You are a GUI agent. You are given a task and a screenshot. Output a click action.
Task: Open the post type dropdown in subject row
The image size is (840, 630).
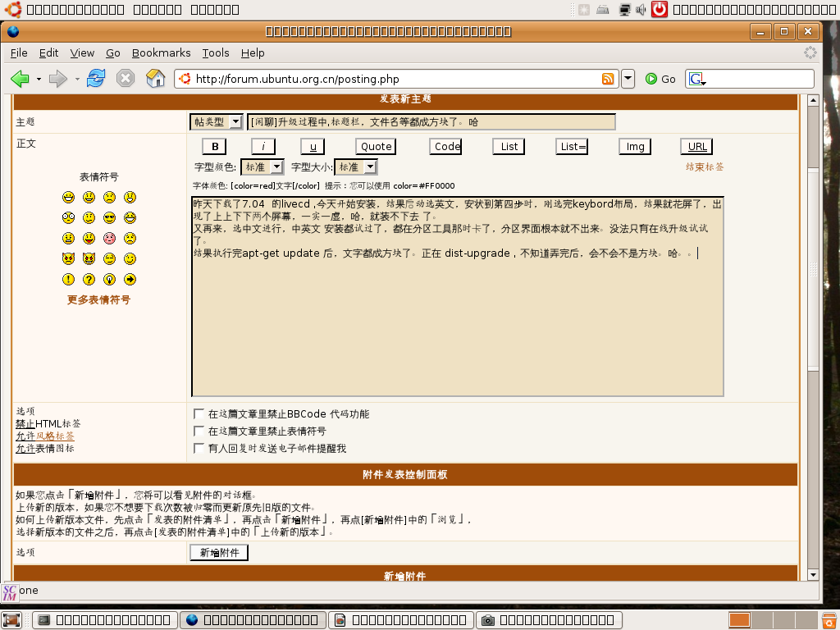217,122
